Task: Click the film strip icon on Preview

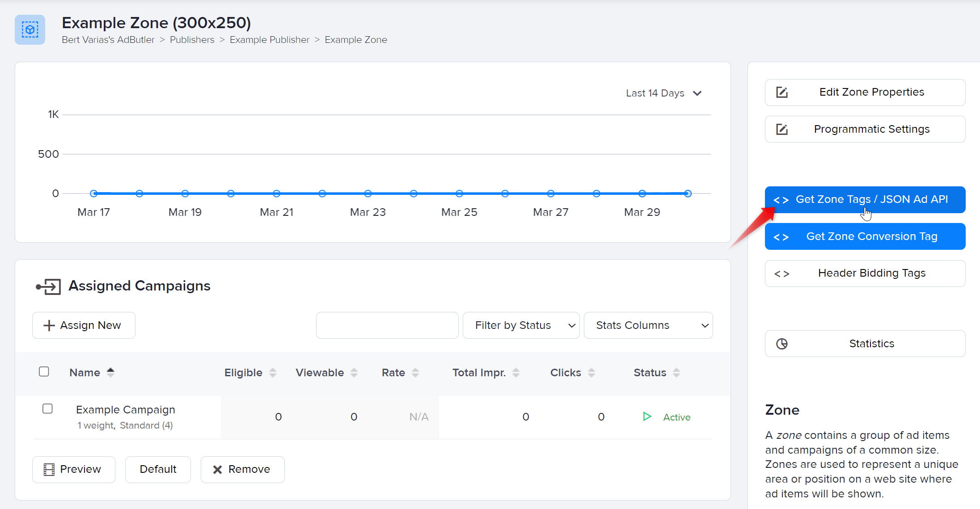Action: pos(49,469)
